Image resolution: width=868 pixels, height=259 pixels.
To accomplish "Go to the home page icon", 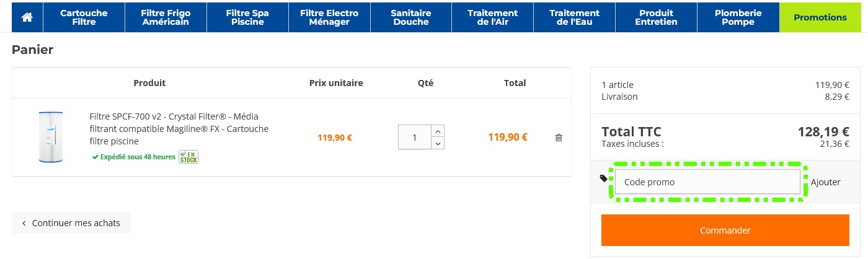I will pos(27,17).
